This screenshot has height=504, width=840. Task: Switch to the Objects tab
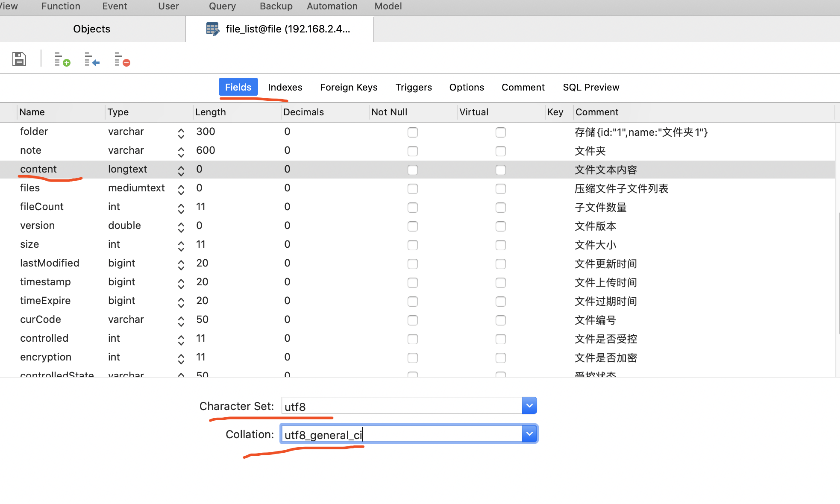click(91, 29)
